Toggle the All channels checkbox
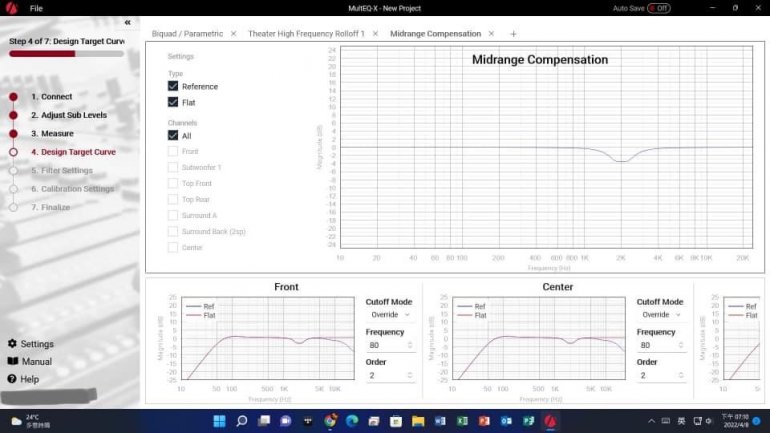Screen dimensions: 770x433 click(173, 136)
